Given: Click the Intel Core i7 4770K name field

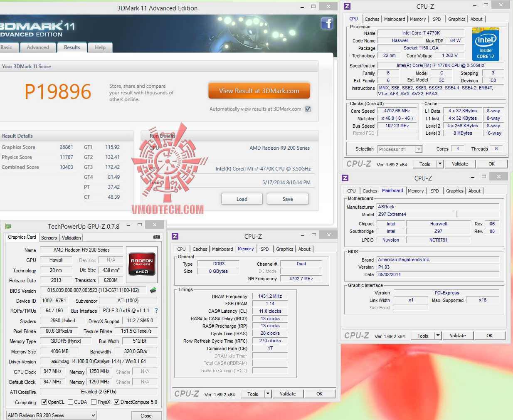Looking at the screenshot, I should pyautogui.click(x=421, y=33).
